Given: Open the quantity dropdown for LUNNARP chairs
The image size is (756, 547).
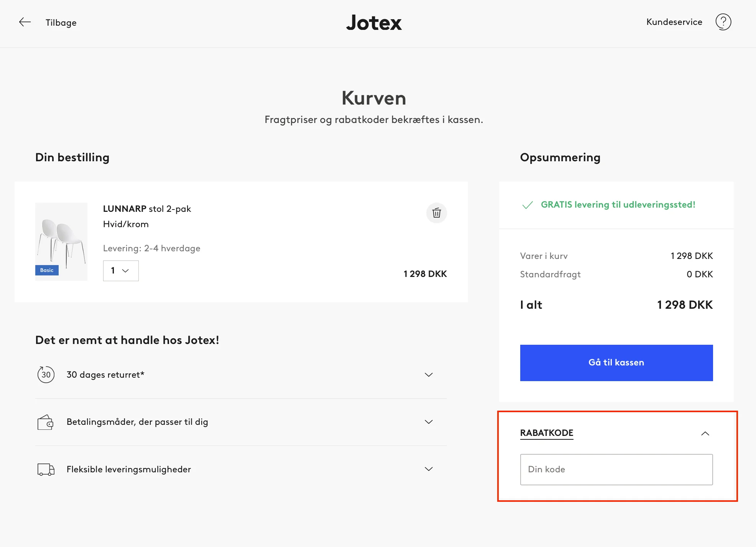Looking at the screenshot, I should (x=120, y=271).
